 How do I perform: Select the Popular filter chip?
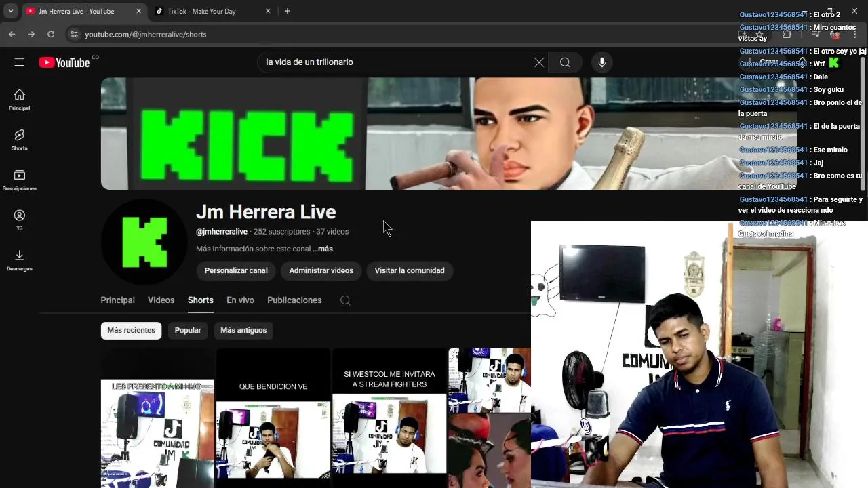click(188, 330)
